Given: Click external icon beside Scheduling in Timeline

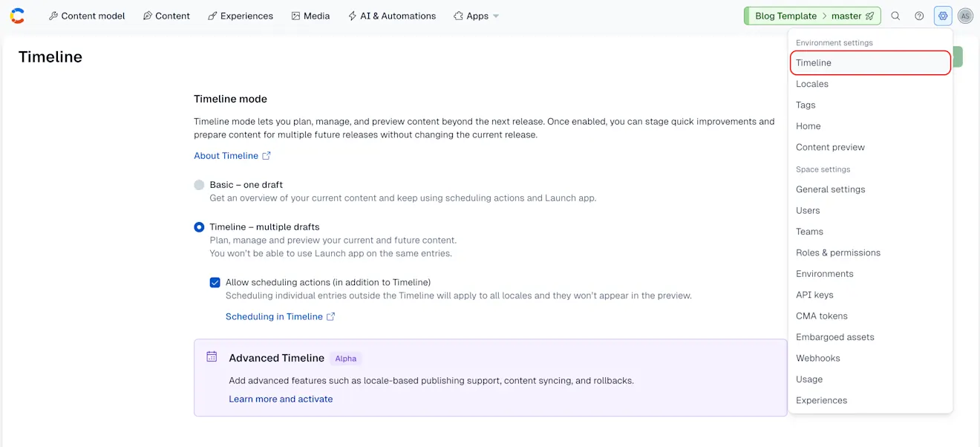Looking at the screenshot, I should click(331, 316).
